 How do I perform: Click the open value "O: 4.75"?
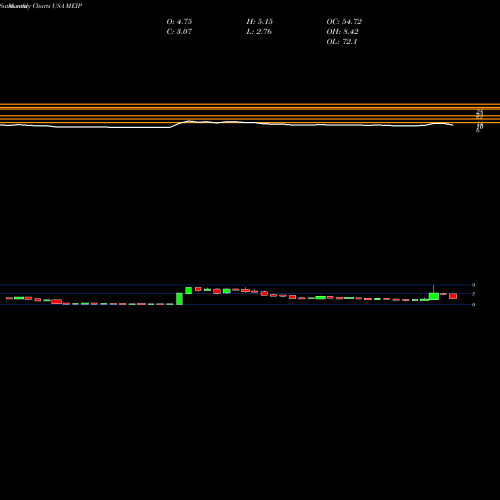point(179,22)
